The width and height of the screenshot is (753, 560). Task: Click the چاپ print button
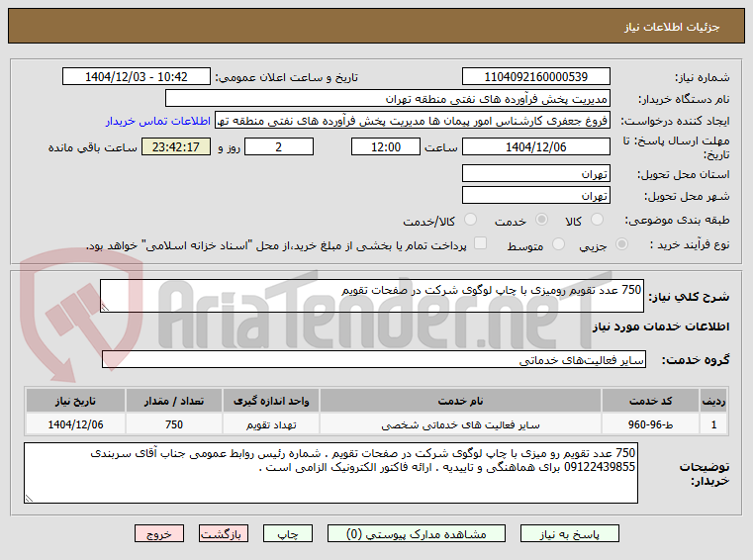288,533
